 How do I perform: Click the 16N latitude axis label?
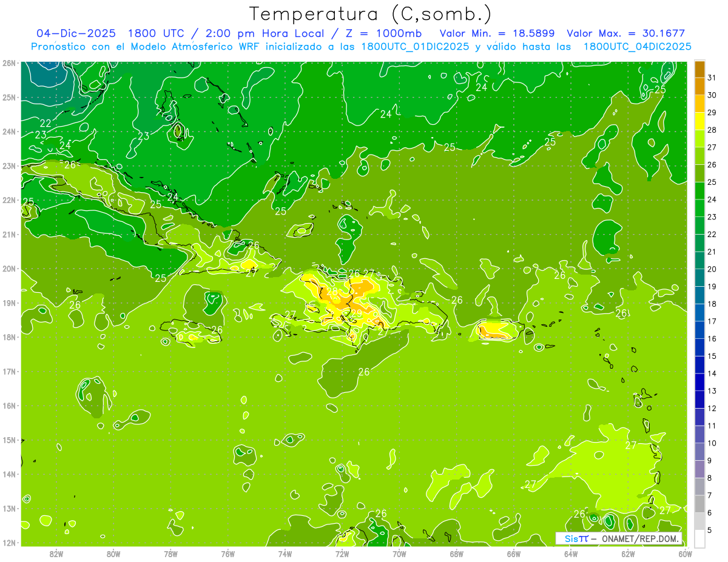(8, 406)
